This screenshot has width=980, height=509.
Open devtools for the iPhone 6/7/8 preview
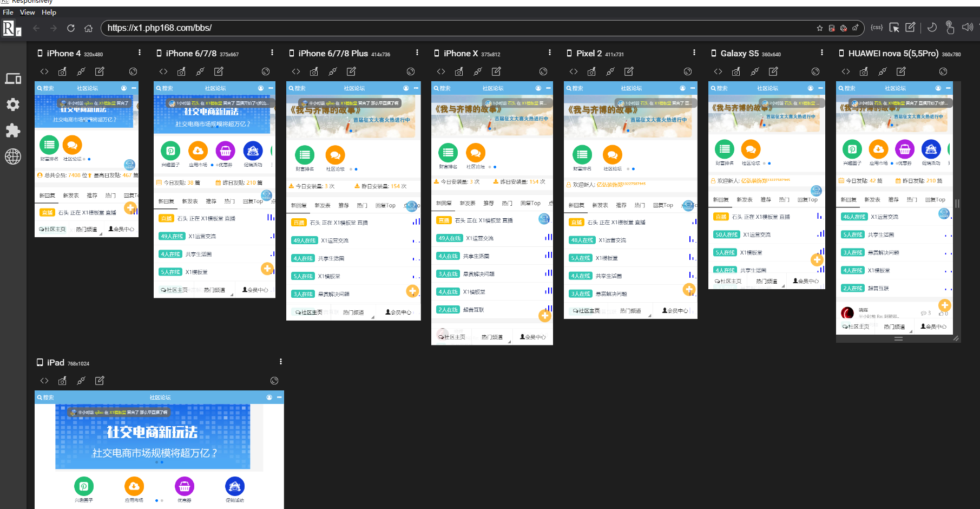pos(163,71)
